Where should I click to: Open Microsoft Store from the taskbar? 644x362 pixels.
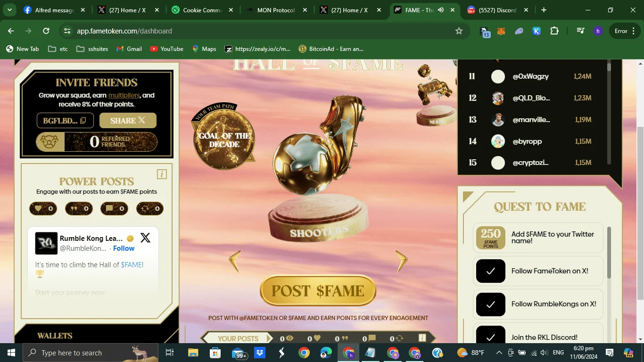(x=215, y=353)
